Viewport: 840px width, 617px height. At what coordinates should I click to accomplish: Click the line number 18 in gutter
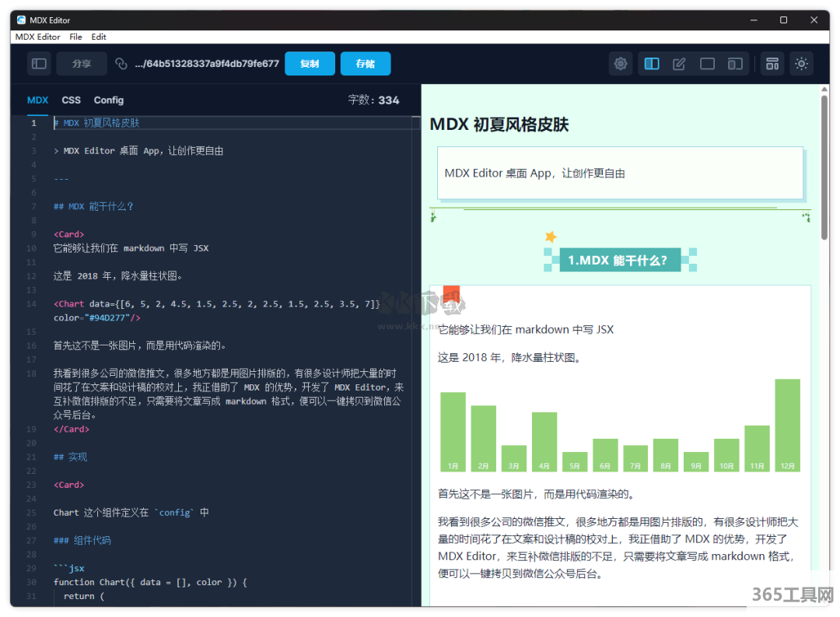point(32,373)
